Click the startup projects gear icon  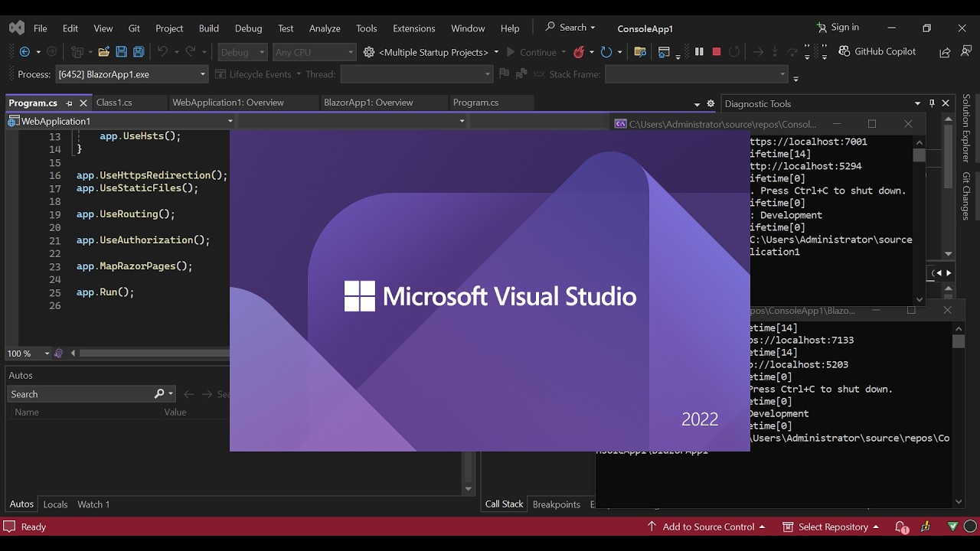click(x=369, y=52)
